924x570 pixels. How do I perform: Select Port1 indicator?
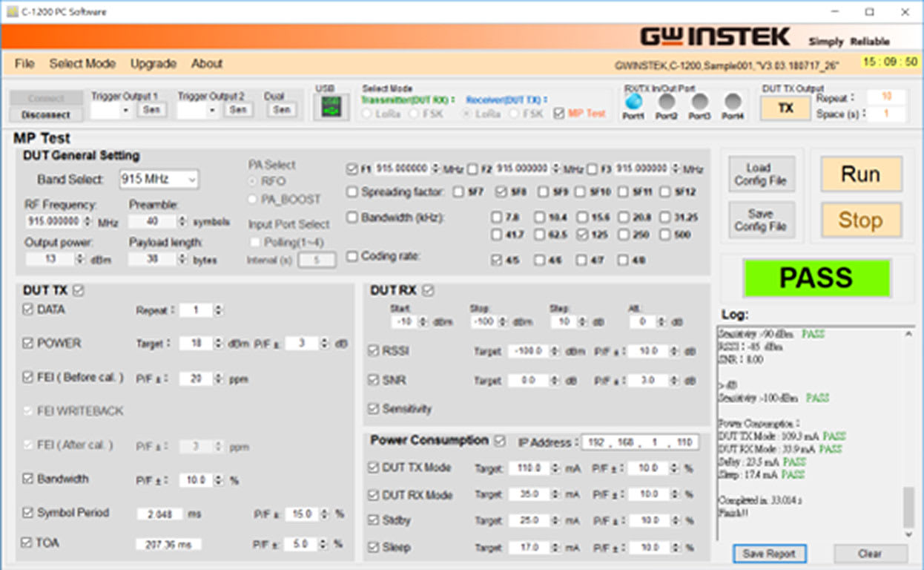coord(633,101)
